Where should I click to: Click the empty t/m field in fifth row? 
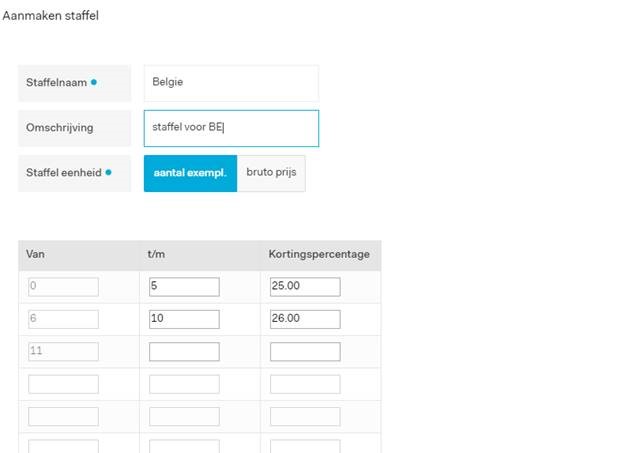click(184, 416)
